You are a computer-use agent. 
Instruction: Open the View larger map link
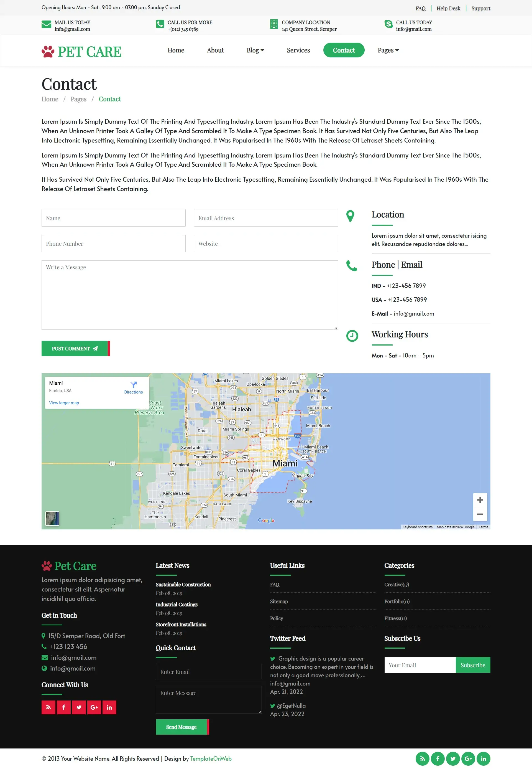pos(64,403)
